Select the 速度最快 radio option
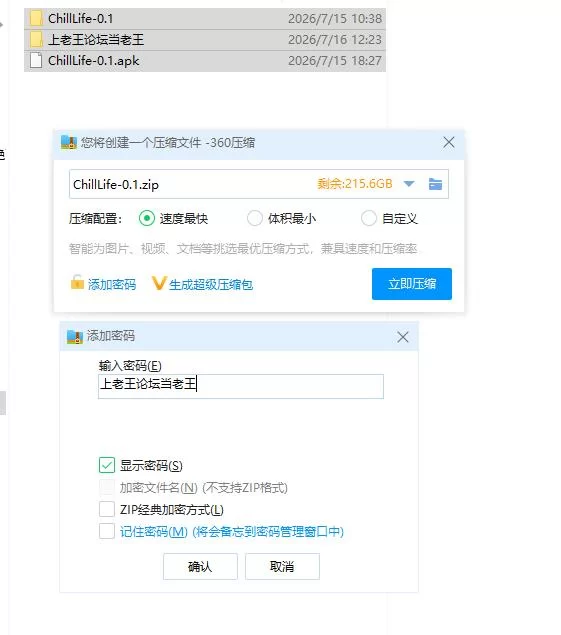561x635 pixels. tap(147, 218)
